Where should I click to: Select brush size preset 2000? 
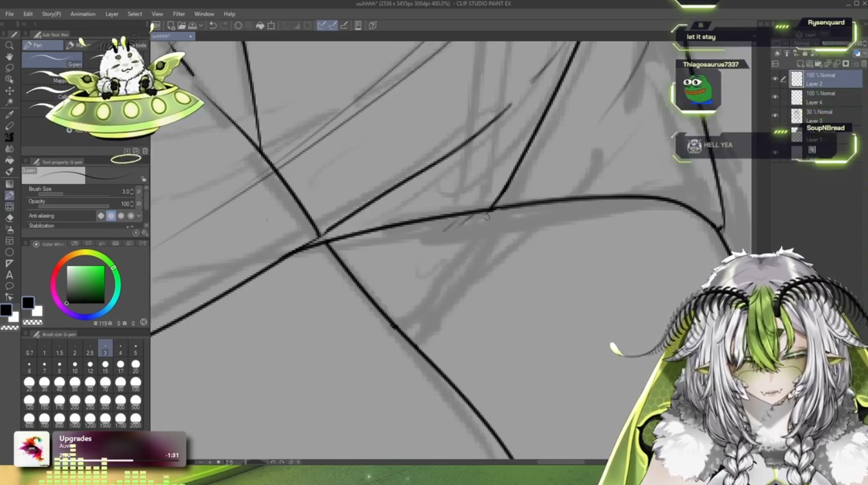pos(136,420)
